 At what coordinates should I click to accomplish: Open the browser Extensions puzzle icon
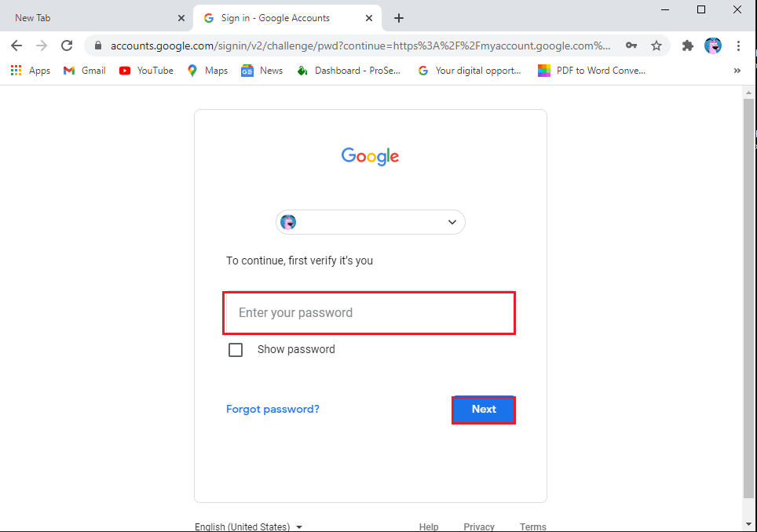tap(687, 46)
